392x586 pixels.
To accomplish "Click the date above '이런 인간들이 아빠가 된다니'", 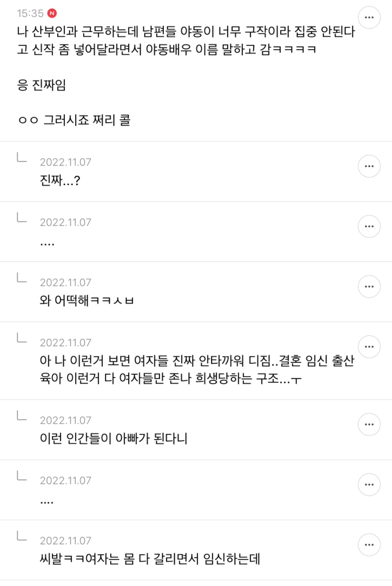I will tap(65, 420).
